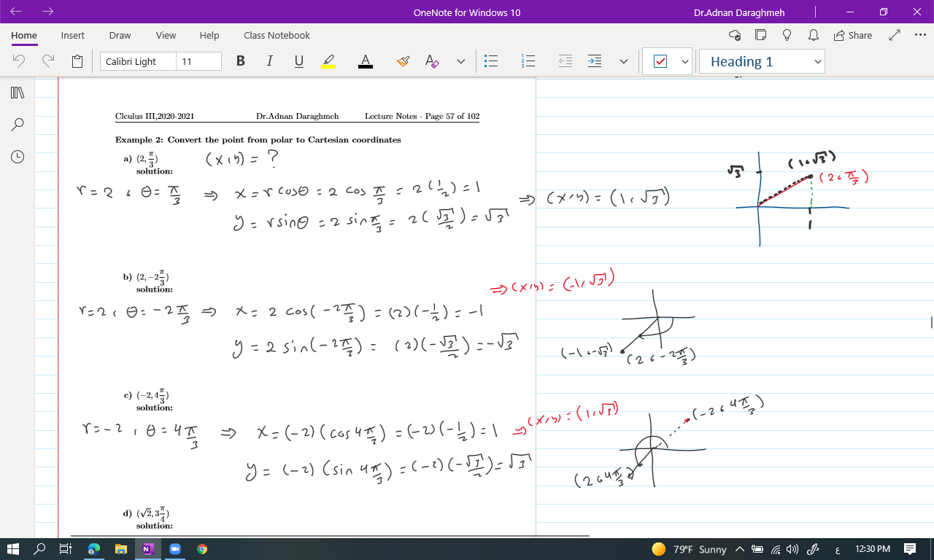Open the feed pane icon
The height and width of the screenshot is (560, 934).
(761, 35)
